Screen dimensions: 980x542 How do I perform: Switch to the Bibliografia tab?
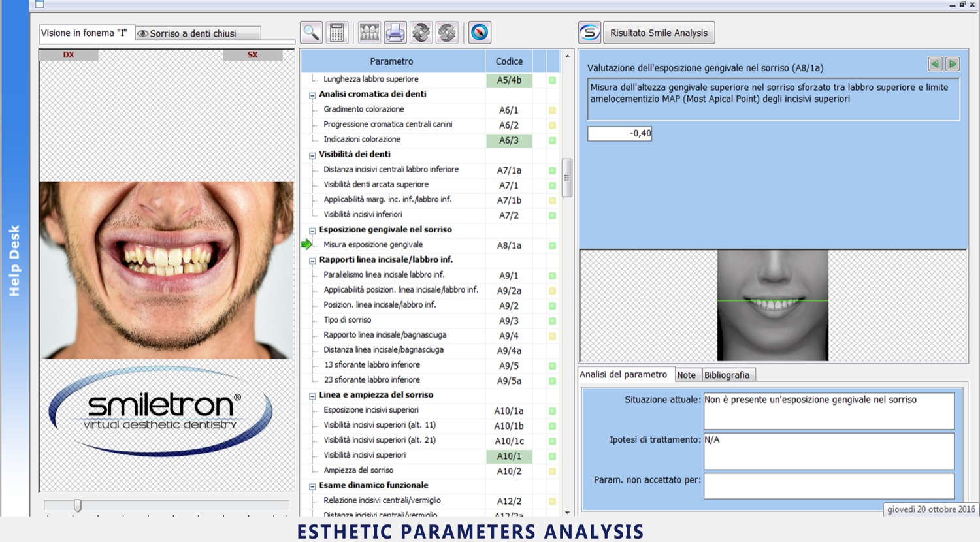tap(727, 375)
